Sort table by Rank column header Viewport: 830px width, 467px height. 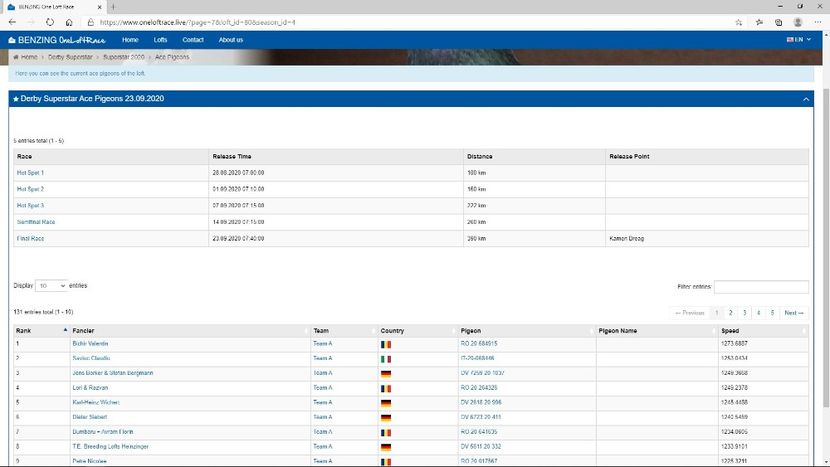(40, 330)
